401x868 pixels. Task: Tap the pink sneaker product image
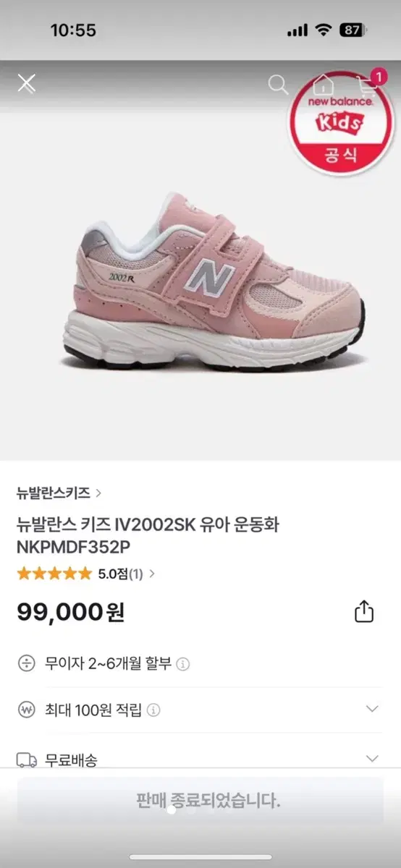pyautogui.click(x=214, y=282)
